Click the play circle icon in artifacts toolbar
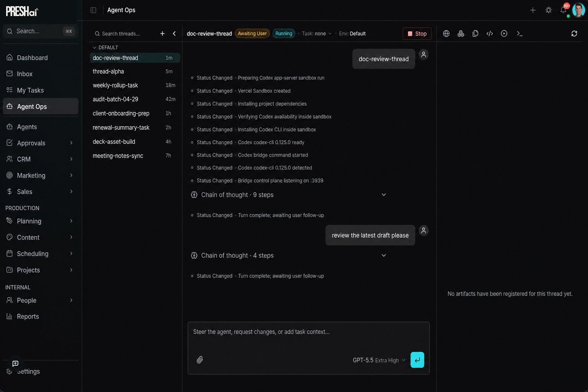The image size is (588, 392). pyautogui.click(x=504, y=34)
